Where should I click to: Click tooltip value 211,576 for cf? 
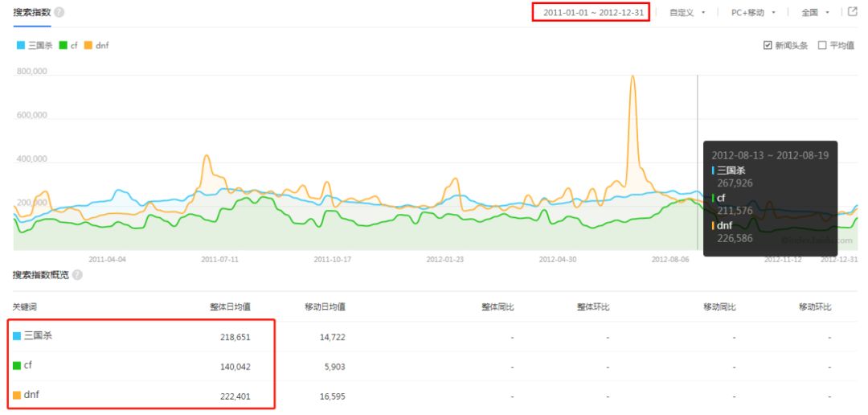(735, 211)
